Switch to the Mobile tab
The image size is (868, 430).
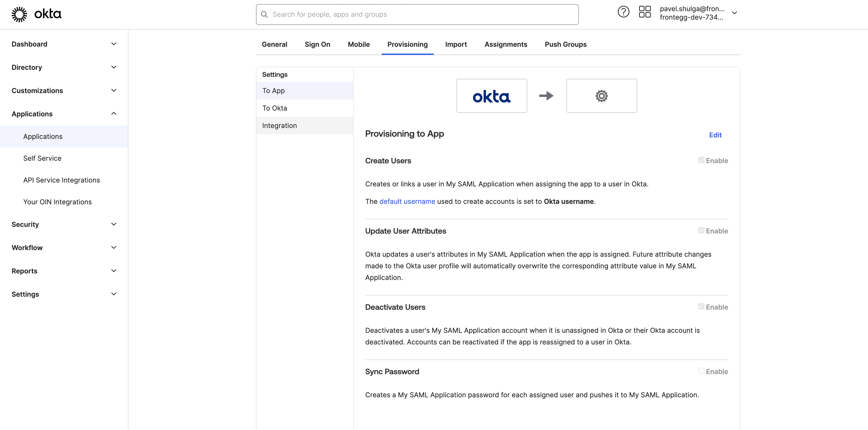pyautogui.click(x=358, y=45)
